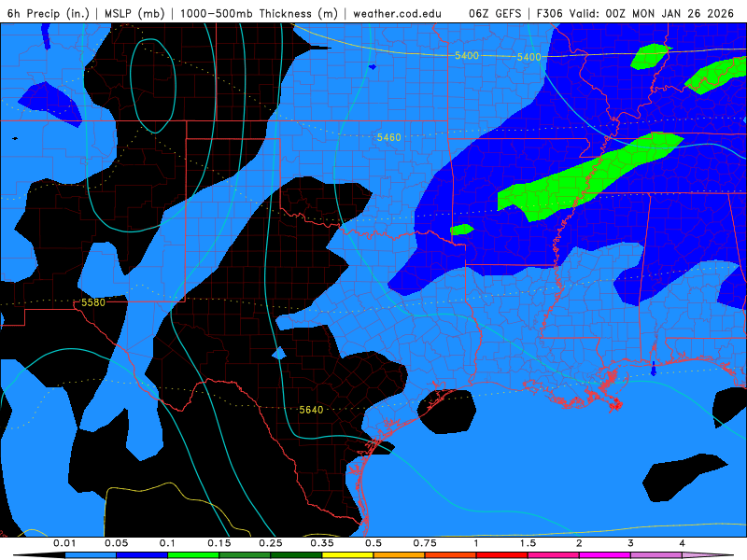This screenshot has width=747, height=560.
Task: Click the '0.5' legend value
Action: (373, 543)
